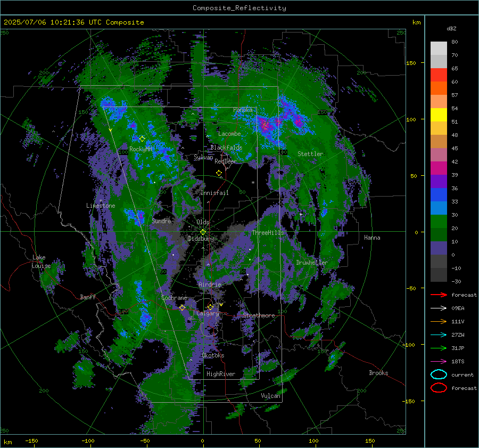
Task: Click the 18TS legend text
Action: [x=458, y=362]
